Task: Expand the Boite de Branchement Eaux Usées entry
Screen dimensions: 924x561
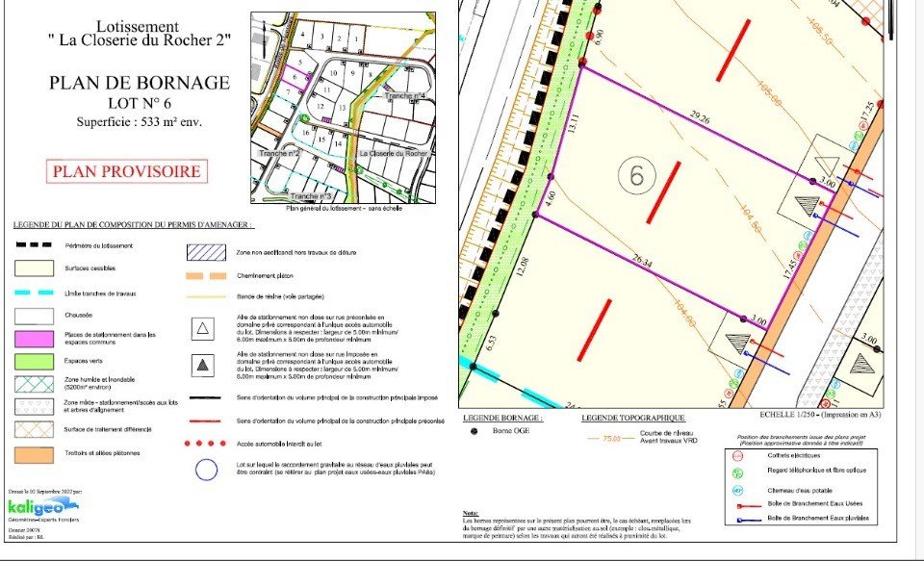Action: [748, 504]
